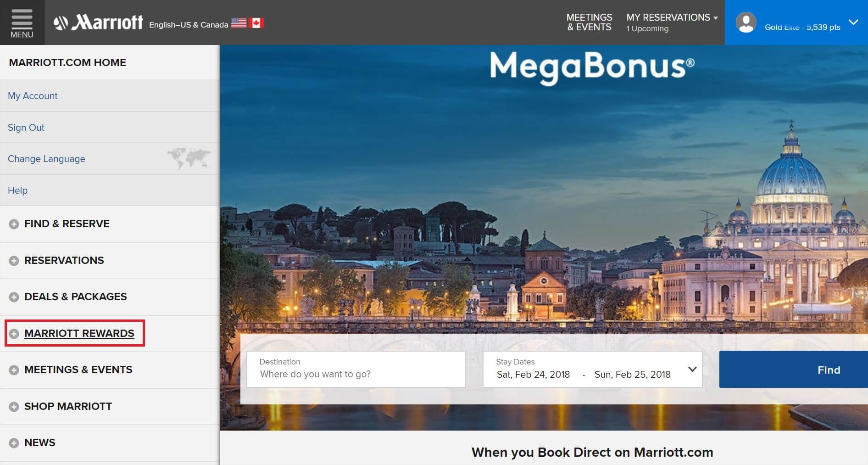The width and height of the screenshot is (868, 465).
Task: Expand Marriott Rewards plus icon
Action: (x=14, y=334)
